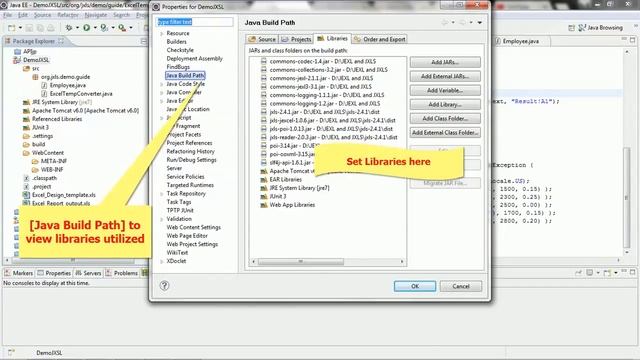Viewport: 640px width, 360px height.
Task: Click the Add External Class Folder... button
Action: (445, 133)
